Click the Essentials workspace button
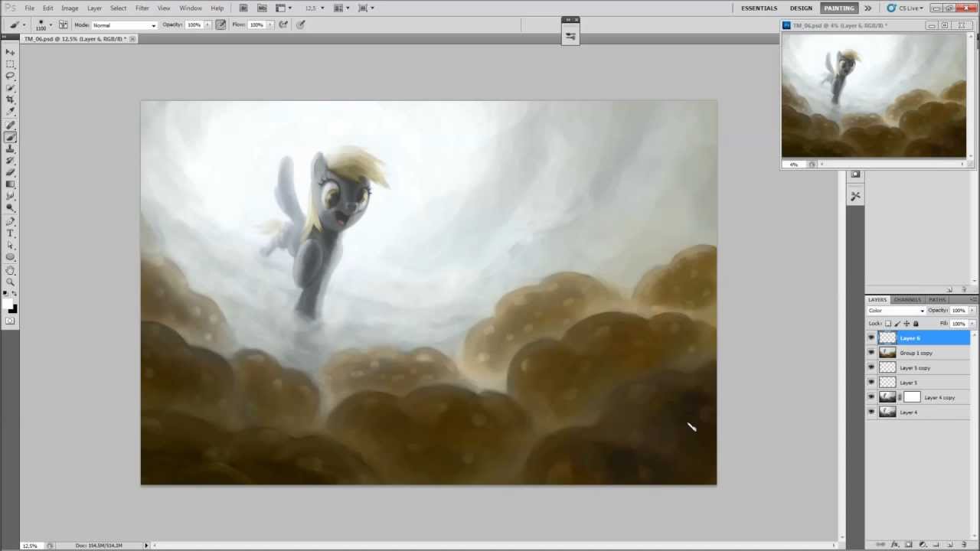The width and height of the screenshot is (980, 551). 759,8
